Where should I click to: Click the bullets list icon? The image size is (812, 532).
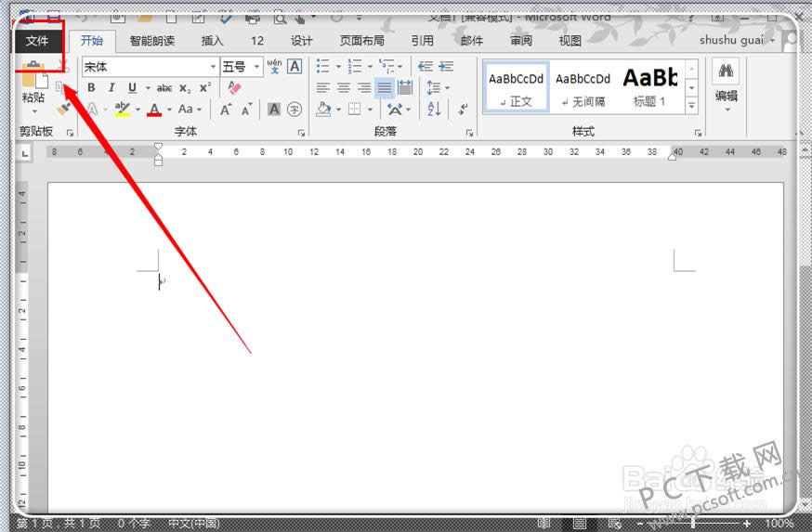pos(323,66)
